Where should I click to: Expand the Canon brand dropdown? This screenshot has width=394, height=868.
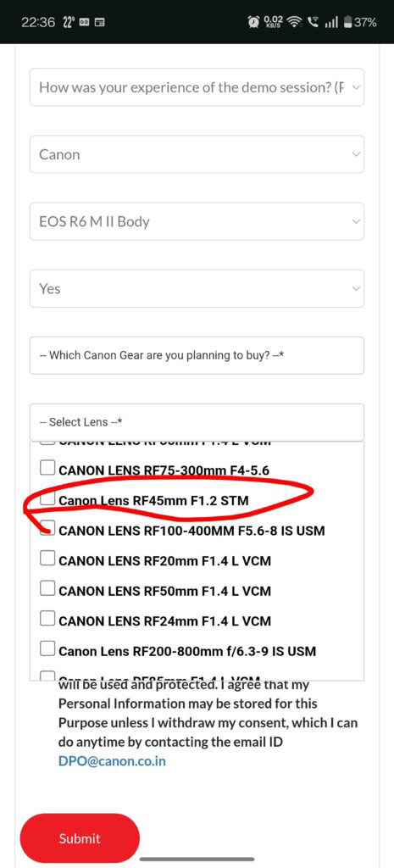pyautogui.click(x=197, y=154)
